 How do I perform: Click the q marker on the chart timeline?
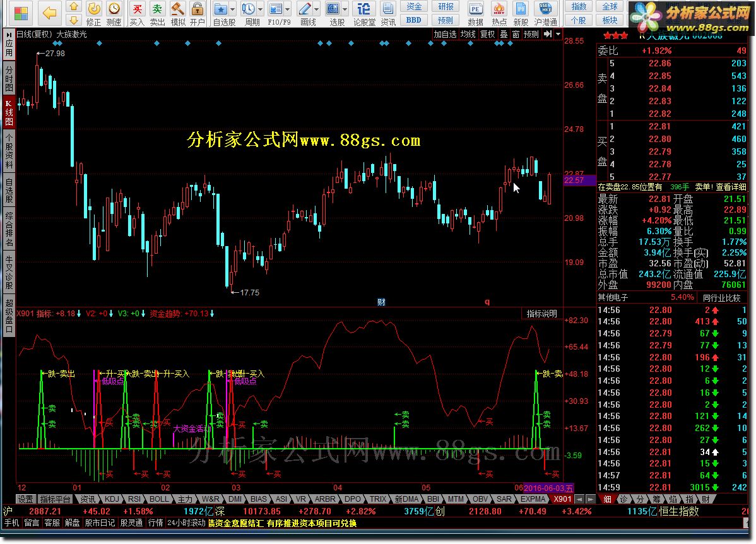pyautogui.click(x=487, y=302)
